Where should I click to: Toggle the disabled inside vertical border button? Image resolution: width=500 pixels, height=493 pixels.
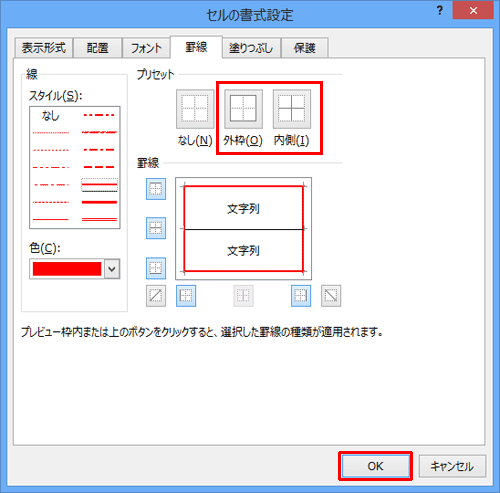click(x=243, y=296)
